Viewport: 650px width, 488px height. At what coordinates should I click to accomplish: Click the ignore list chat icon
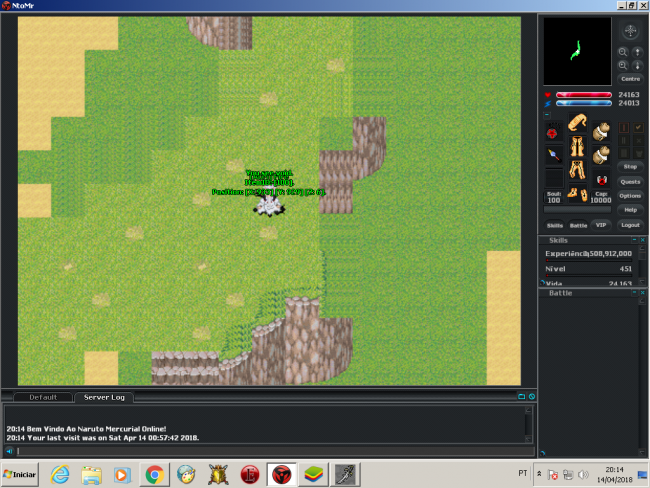point(532,396)
